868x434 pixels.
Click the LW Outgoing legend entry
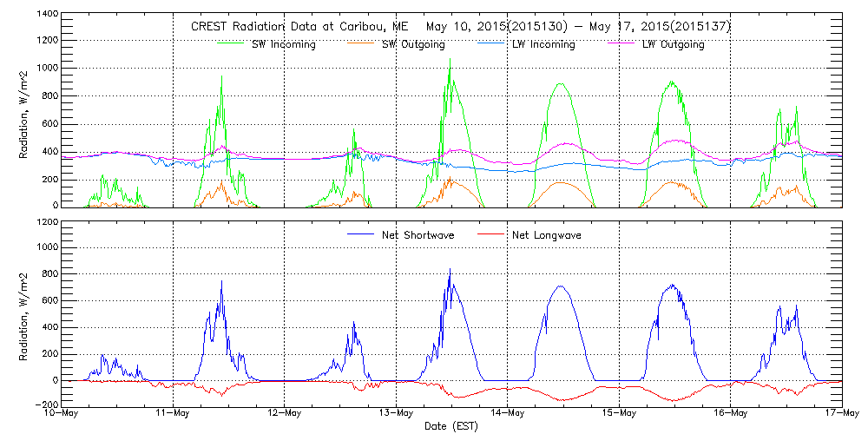click(673, 44)
